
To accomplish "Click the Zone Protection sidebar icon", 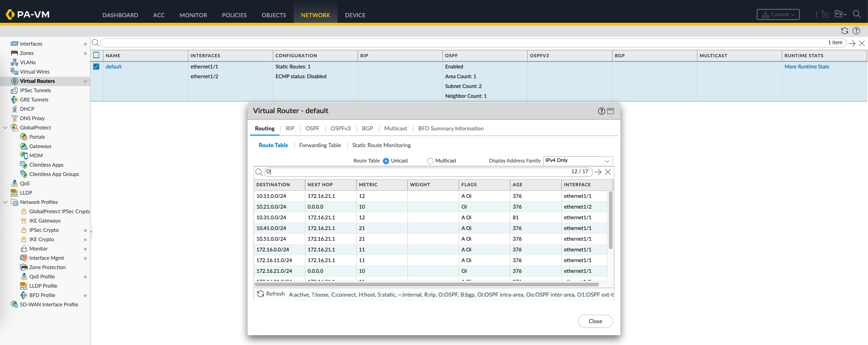I will (x=24, y=267).
